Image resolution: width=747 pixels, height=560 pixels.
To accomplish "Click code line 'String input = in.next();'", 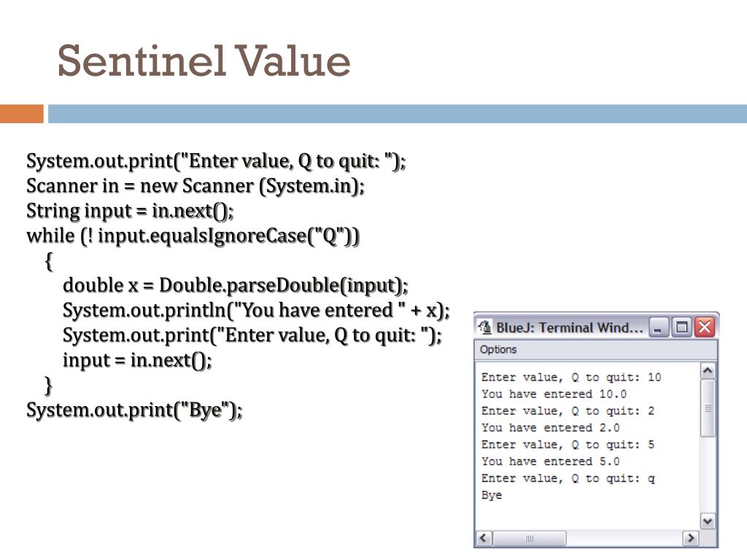I will (130, 211).
